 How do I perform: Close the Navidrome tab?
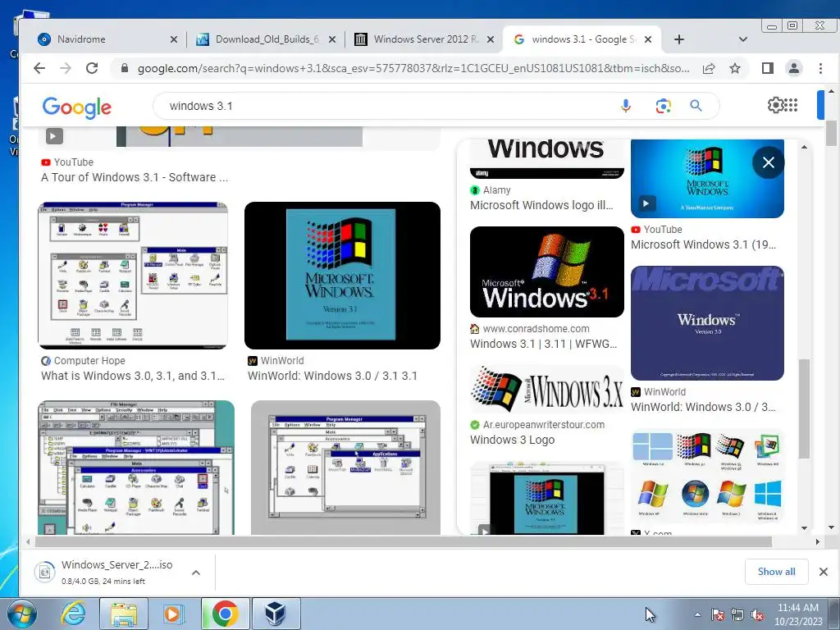pyautogui.click(x=174, y=39)
